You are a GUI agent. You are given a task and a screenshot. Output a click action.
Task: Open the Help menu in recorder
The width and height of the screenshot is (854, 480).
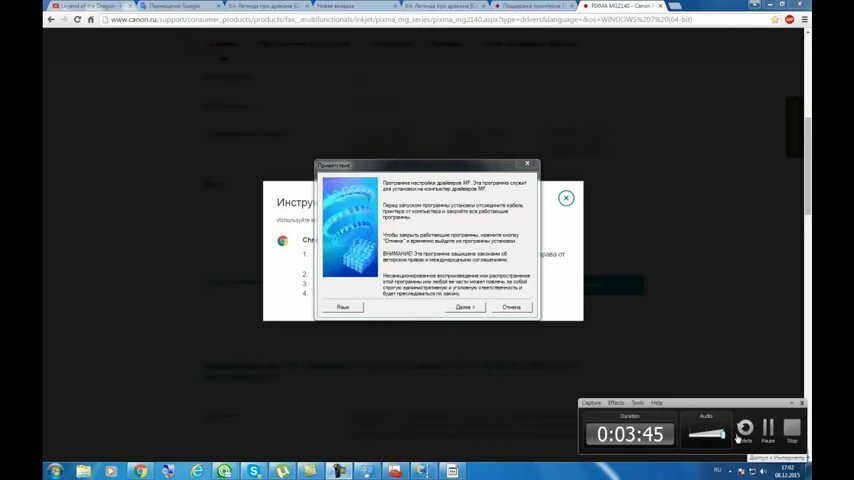[x=657, y=403]
